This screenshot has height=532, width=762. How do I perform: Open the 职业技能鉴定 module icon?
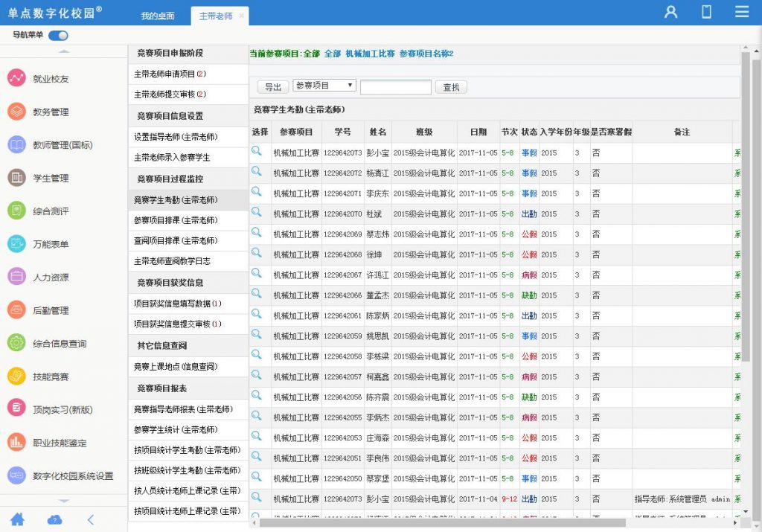tap(16, 442)
